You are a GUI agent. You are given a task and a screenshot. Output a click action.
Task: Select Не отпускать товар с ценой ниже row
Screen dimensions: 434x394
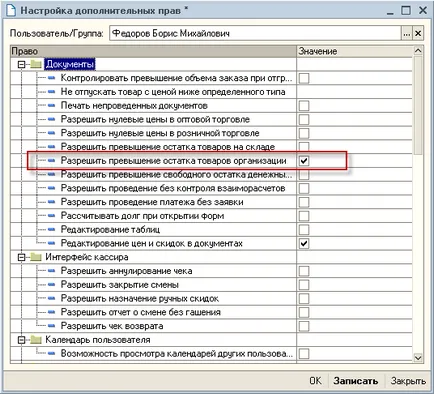click(x=211, y=92)
